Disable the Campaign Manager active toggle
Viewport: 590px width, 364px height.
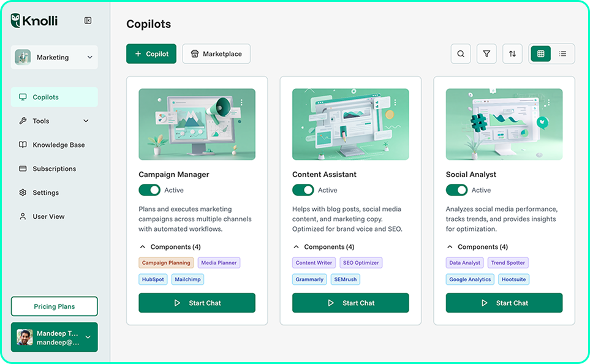pos(149,190)
